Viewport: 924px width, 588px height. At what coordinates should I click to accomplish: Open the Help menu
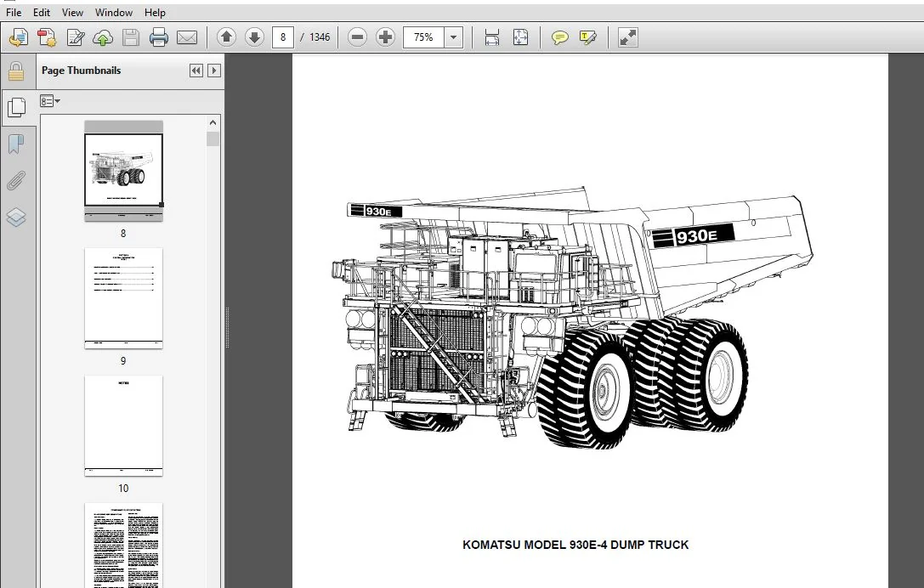[155, 13]
